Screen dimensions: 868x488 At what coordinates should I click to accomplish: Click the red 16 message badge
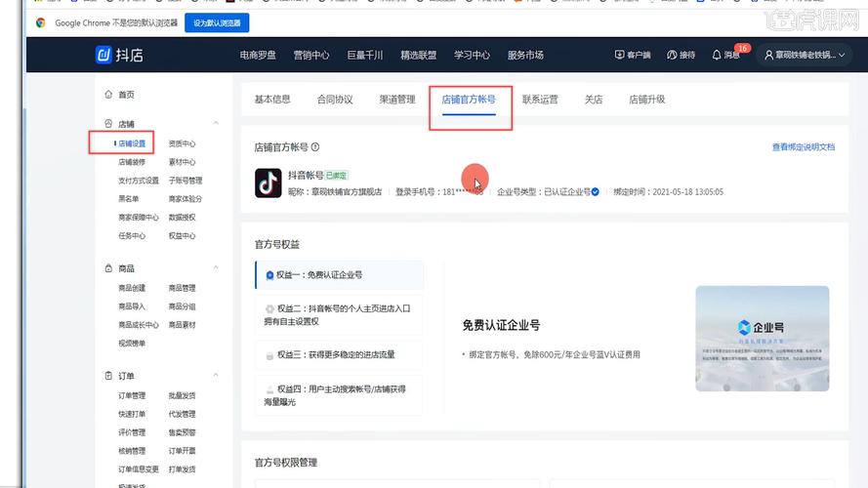point(742,48)
